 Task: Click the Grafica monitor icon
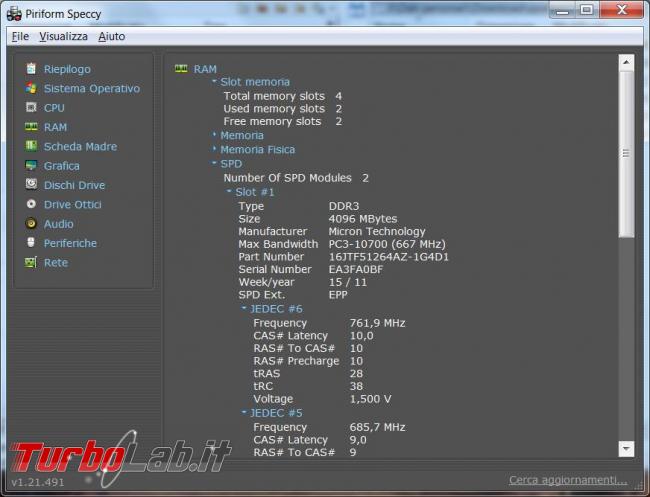[31, 165]
